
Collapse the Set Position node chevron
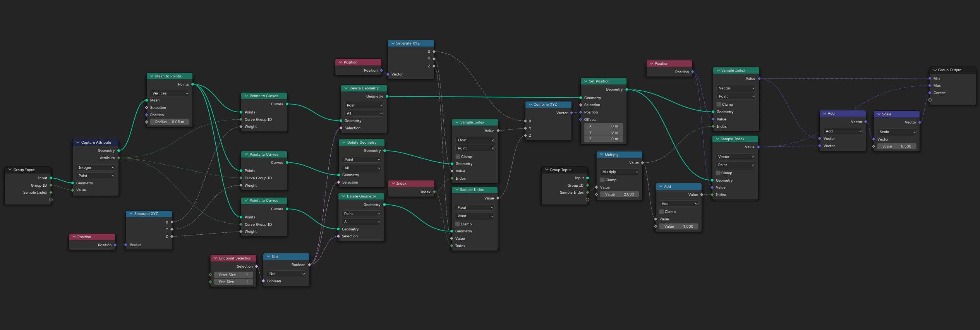click(x=585, y=81)
